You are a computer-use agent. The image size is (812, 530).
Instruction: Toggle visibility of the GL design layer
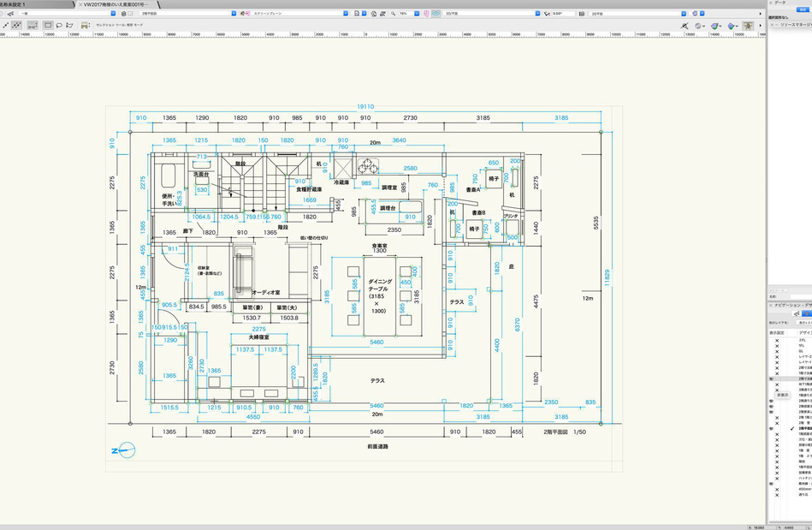click(777, 351)
